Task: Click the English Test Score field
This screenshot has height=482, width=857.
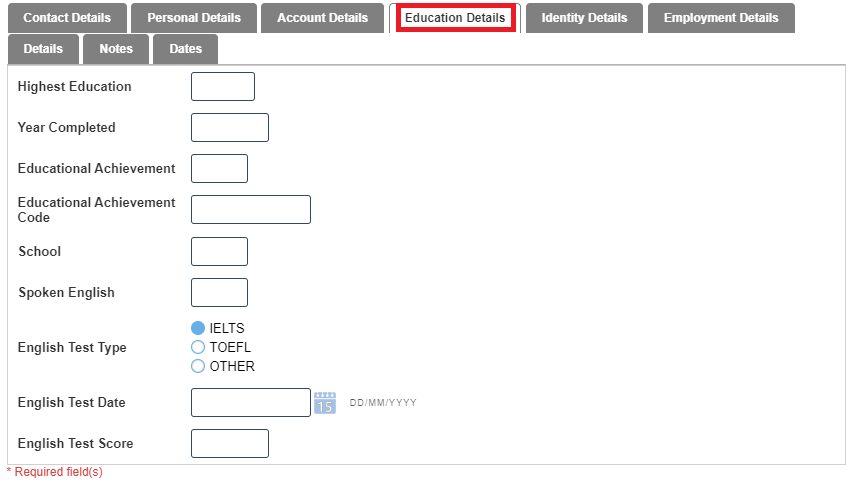Action: point(229,444)
